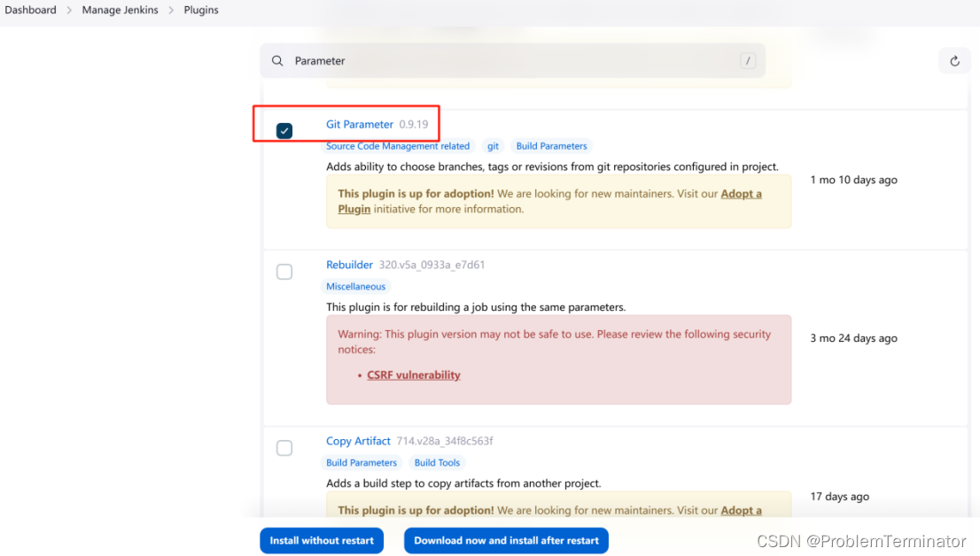
Task: Select the git tag label
Action: [494, 146]
